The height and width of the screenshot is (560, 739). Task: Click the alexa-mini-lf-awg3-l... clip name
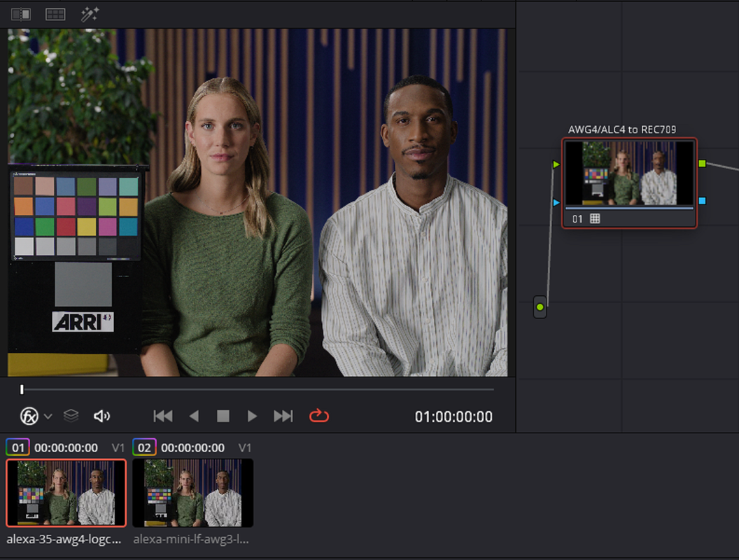[191, 539]
